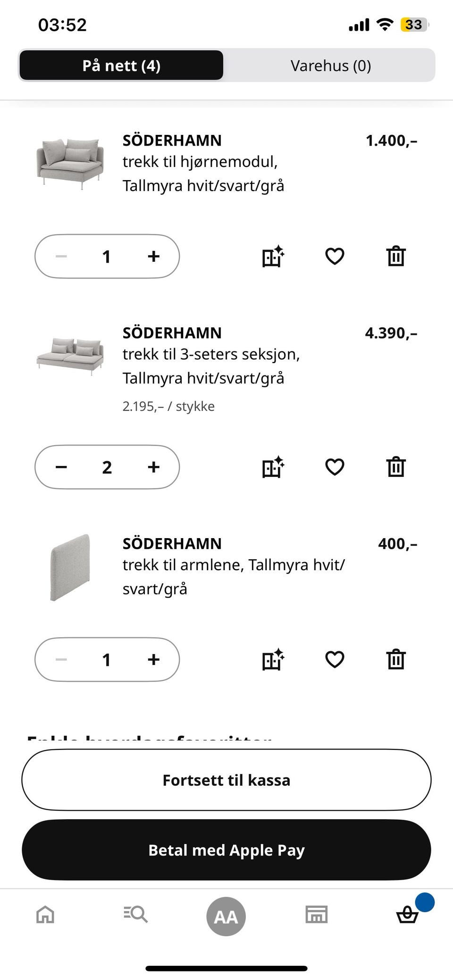
Task: Increase quantity of hjørnemodul cover
Action: coord(153,256)
